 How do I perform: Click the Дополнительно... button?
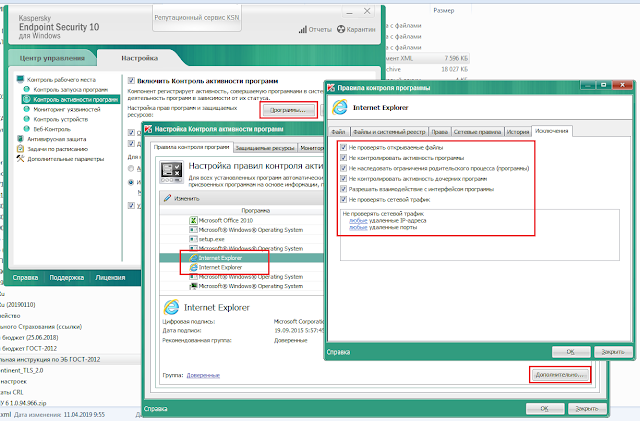coord(560,374)
